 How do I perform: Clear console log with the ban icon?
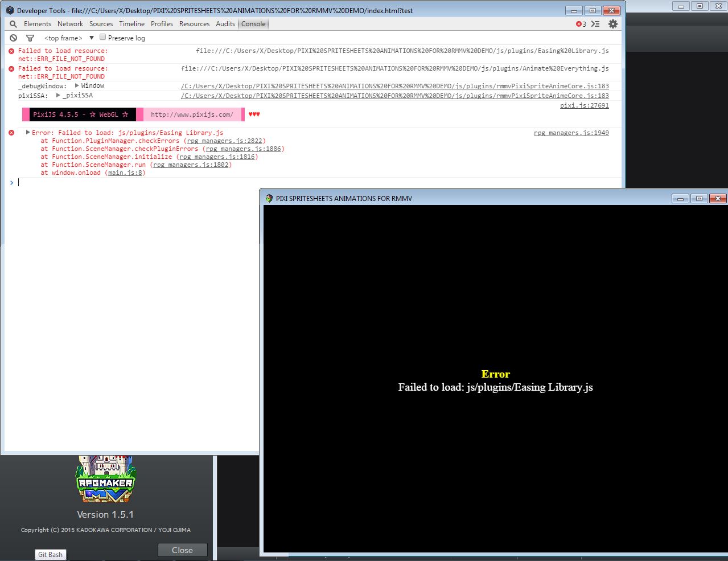13,38
